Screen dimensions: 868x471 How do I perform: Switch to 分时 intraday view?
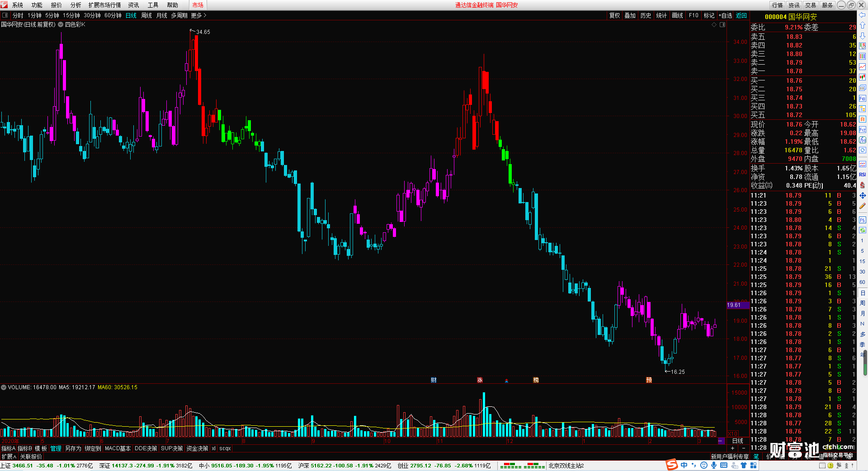18,15
